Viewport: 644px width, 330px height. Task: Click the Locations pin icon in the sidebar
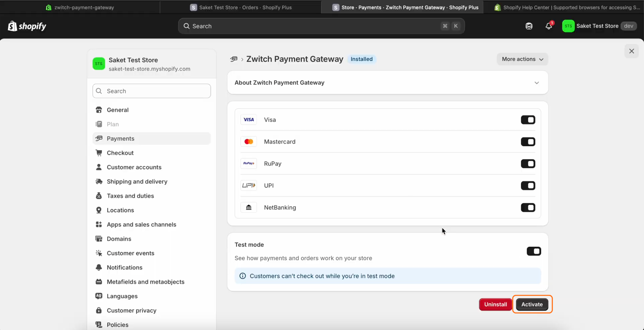[99, 210]
